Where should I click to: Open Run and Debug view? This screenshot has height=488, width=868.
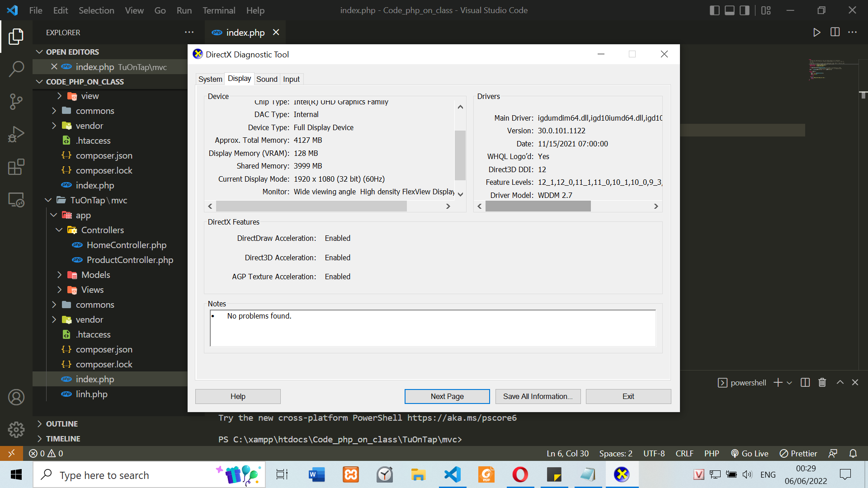[x=16, y=134]
